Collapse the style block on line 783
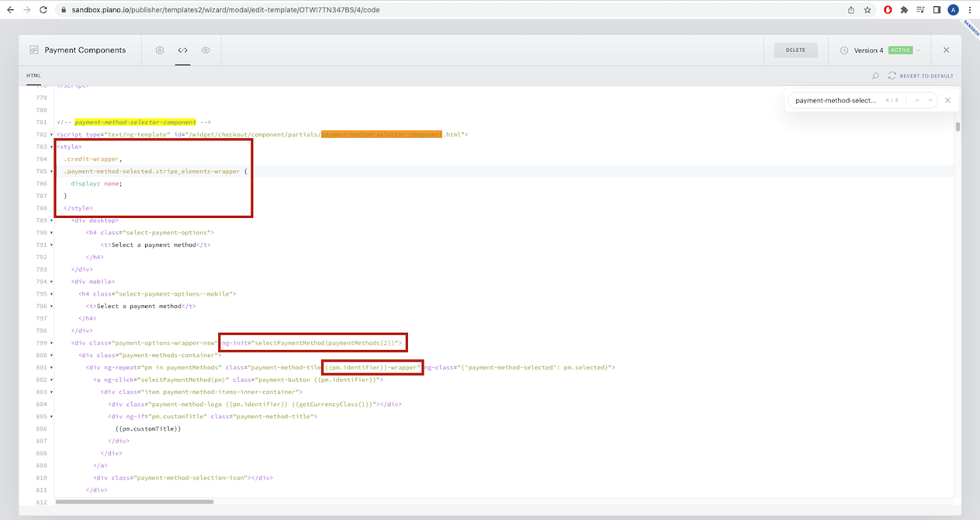 pos(52,147)
